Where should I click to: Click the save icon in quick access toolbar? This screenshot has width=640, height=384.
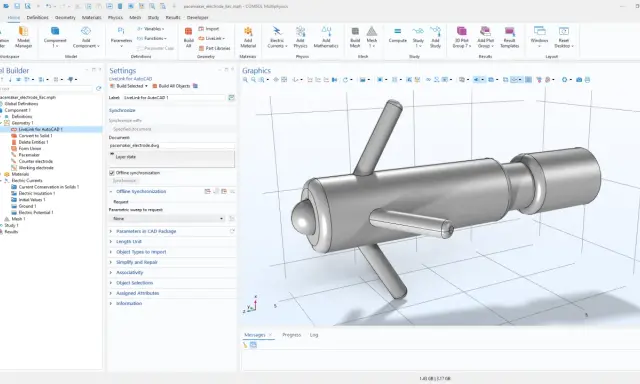17,6
